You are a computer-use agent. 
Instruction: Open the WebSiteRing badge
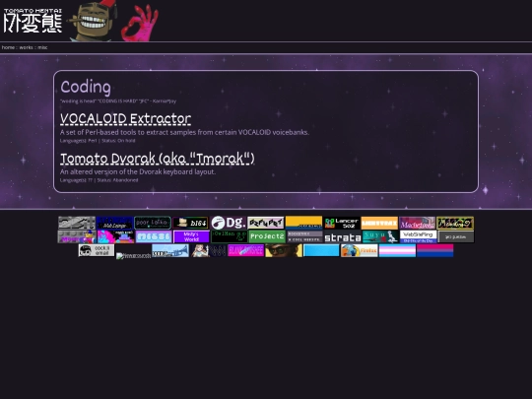(x=418, y=236)
